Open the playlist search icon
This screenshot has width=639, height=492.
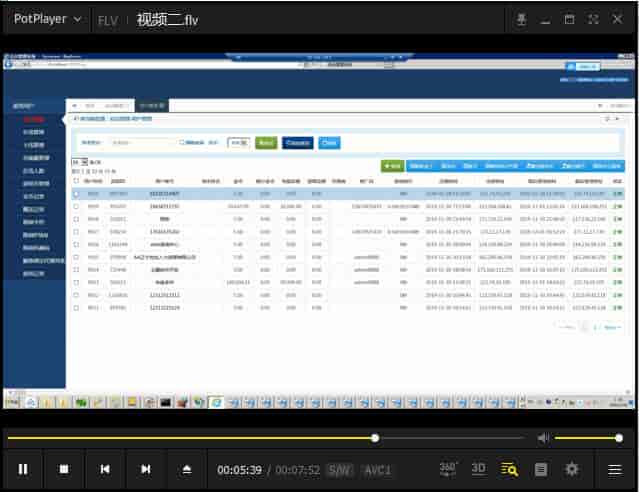pyautogui.click(x=510, y=469)
